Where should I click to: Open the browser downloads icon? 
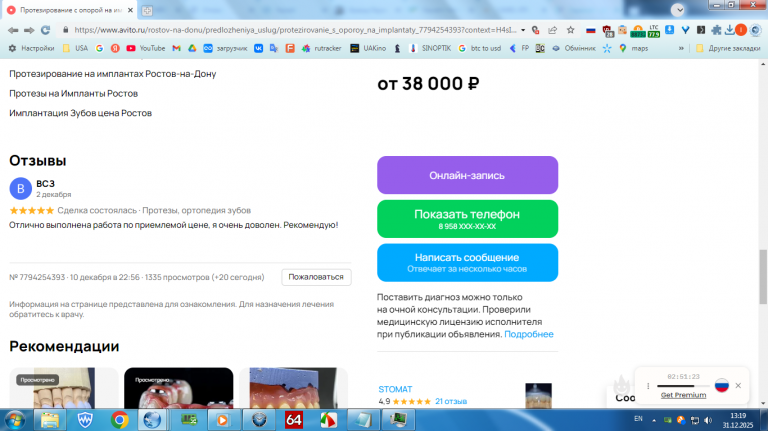[729, 30]
